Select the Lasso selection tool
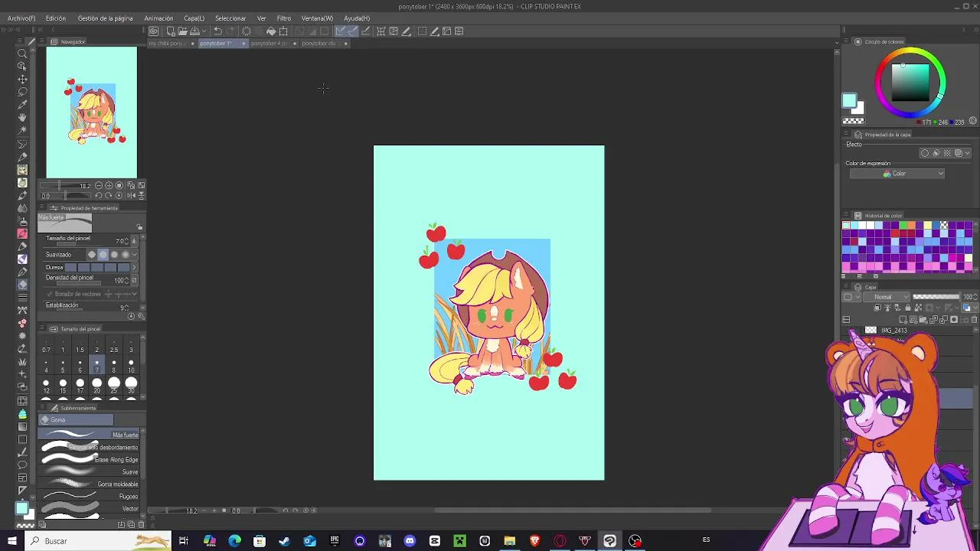 (22, 92)
